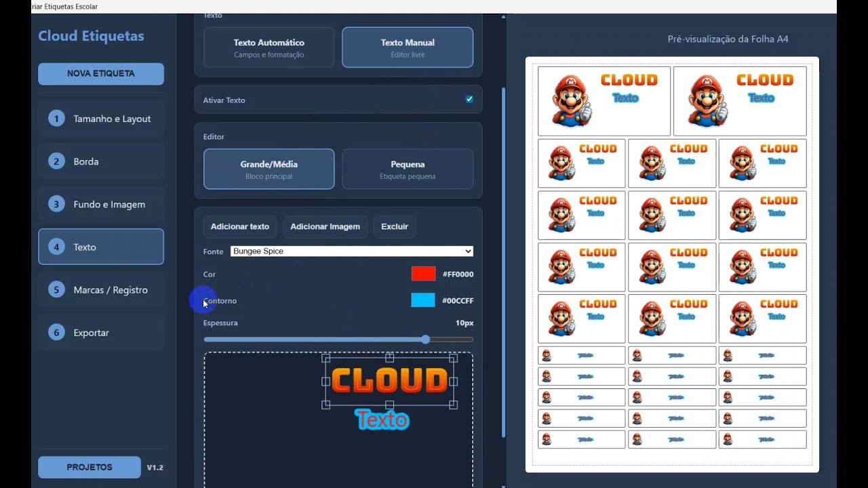Select step 4 Texto
Image resolution: width=868 pixels, height=488 pixels.
pos(101,247)
